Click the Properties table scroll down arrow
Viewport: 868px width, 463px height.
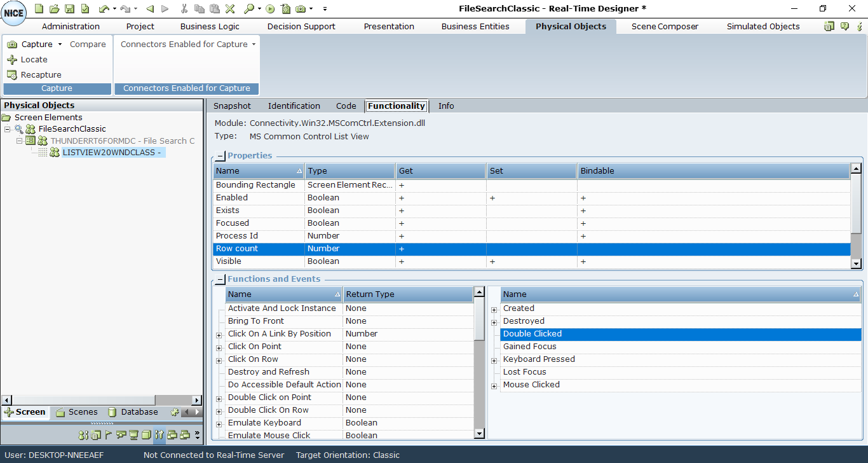(x=856, y=263)
